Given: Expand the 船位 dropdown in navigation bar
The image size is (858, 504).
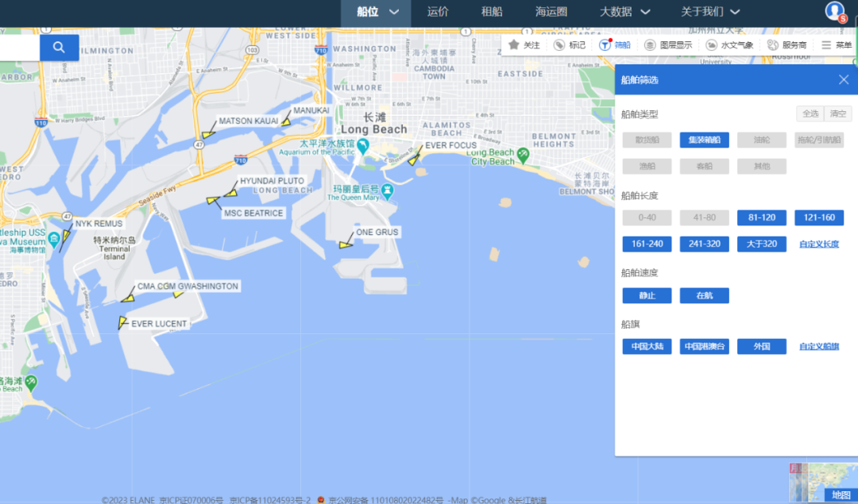Looking at the screenshot, I should (377, 11).
